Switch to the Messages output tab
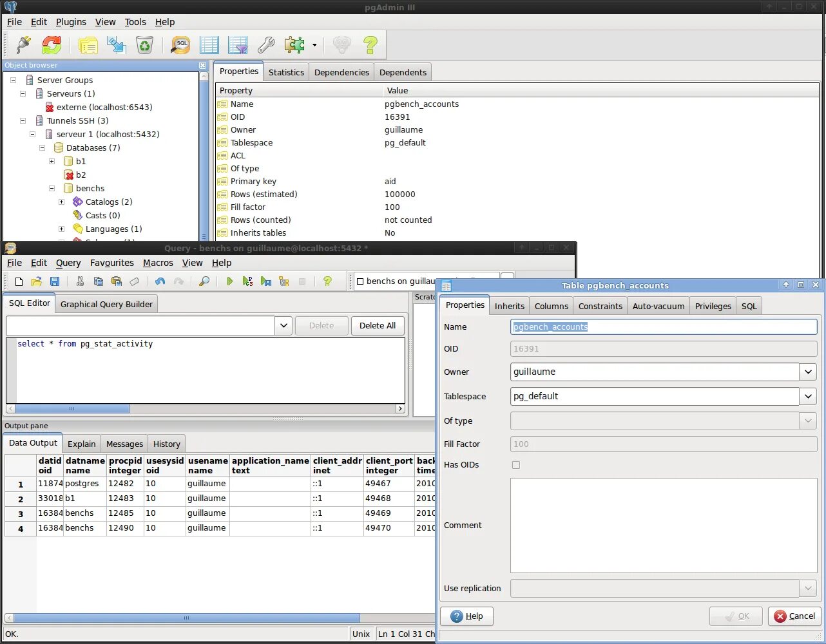Image resolution: width=826 pixels, height=644 pixels. click(124, 444)
